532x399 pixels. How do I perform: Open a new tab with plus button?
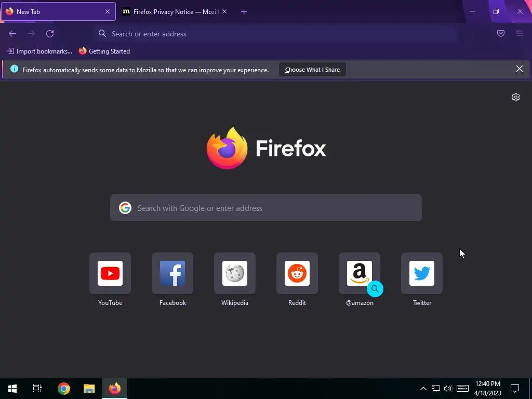(244, 12)
